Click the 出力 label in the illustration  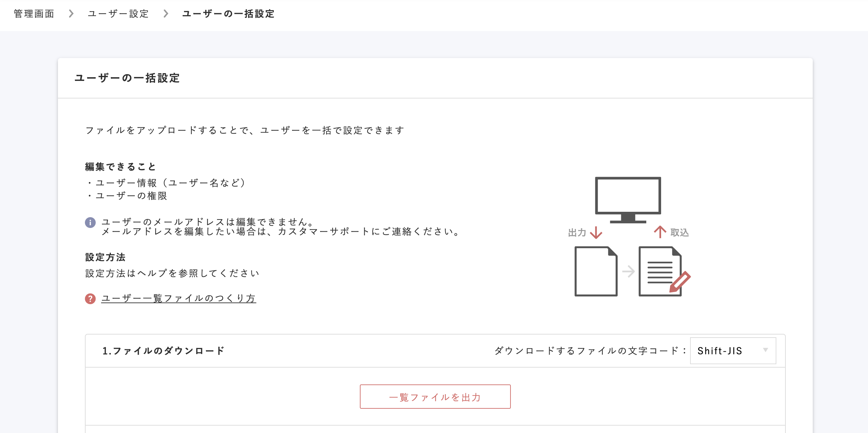coord(577,233)
